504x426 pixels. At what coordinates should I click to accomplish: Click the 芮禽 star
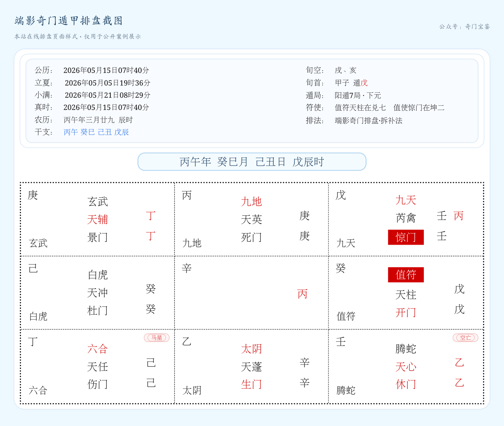[406, 218]
